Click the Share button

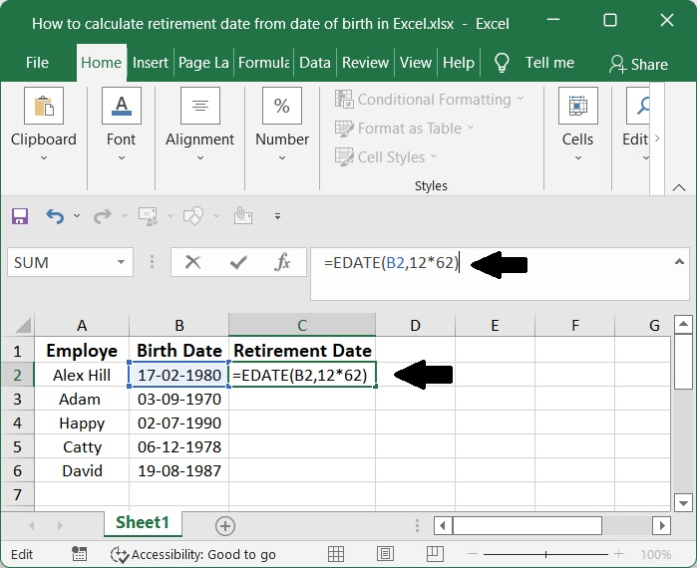(x=638, y=63)
